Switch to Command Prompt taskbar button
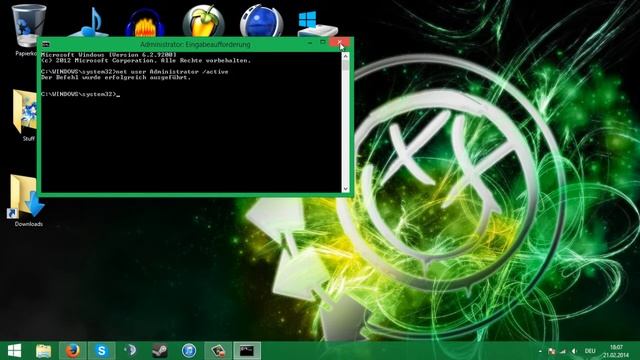The image size is (640, 360). 247,351
